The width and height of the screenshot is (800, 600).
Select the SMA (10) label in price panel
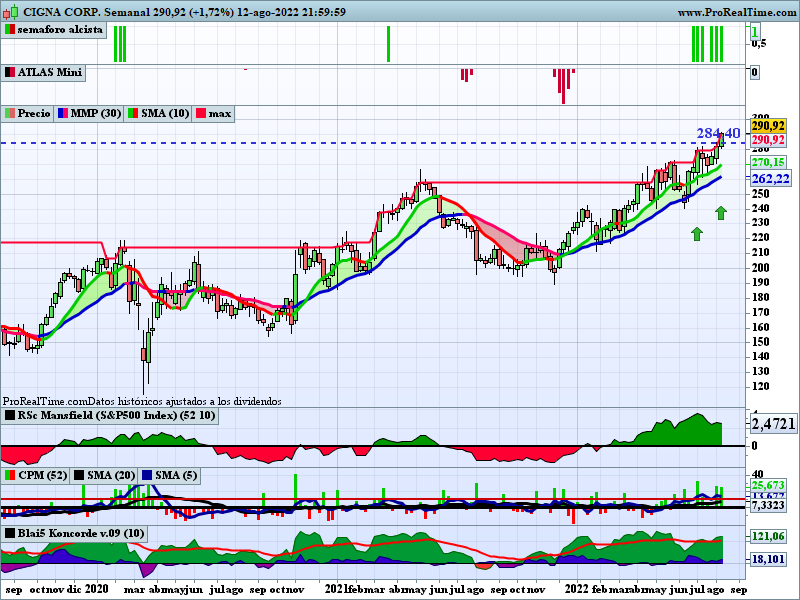[165, 113]
